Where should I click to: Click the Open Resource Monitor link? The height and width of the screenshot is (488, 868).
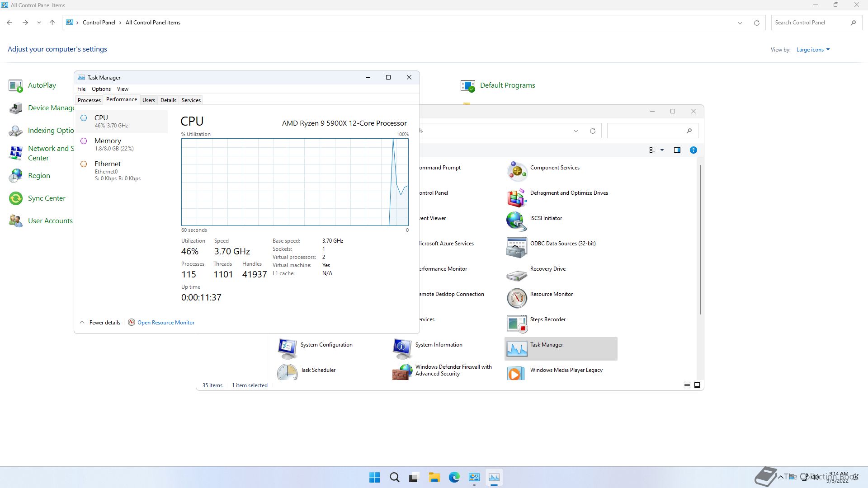point(165,323)
